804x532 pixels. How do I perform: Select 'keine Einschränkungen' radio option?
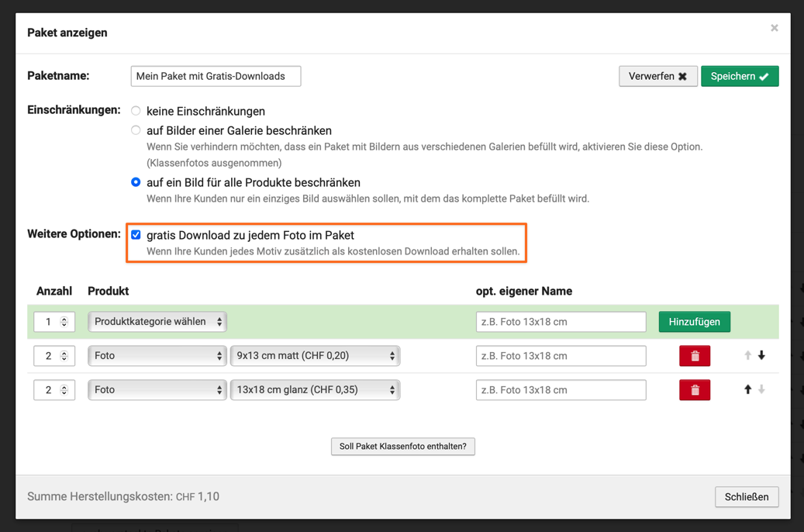tap(136, 111)
